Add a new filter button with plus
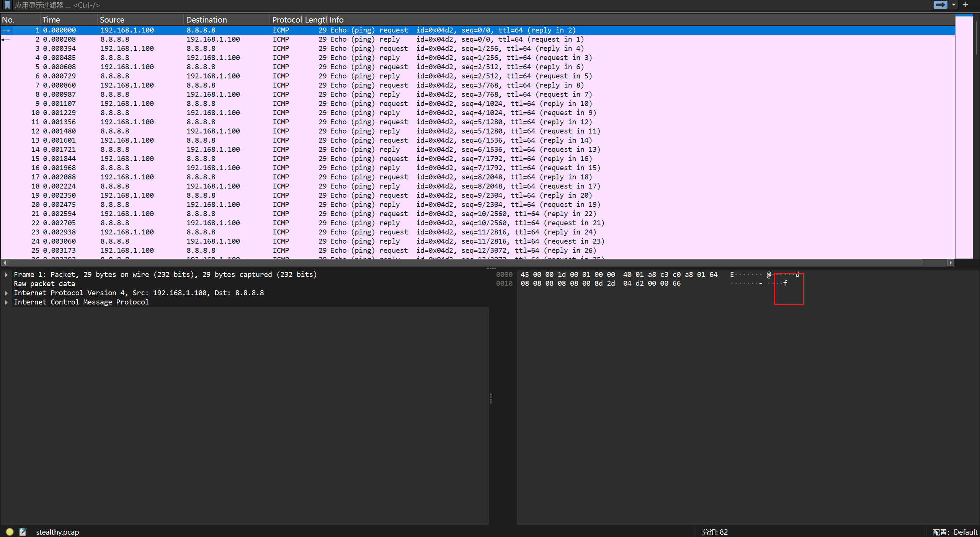 coord(965,5)
